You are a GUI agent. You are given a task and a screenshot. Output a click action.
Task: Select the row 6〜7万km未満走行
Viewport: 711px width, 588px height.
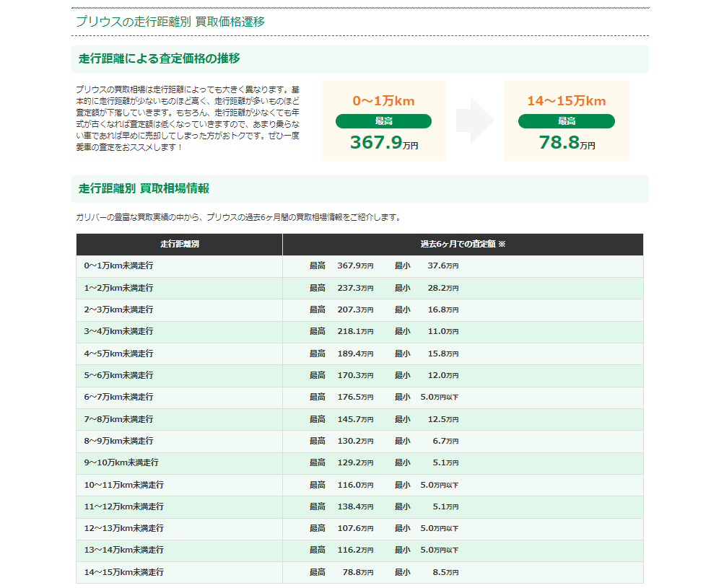(x=360, y=398)
